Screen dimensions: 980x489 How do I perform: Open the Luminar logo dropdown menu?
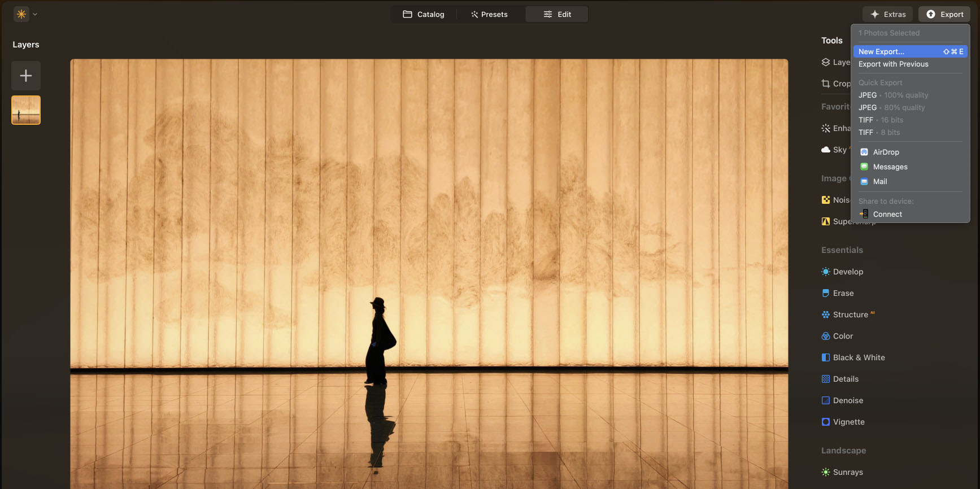[x=25, y=14]
